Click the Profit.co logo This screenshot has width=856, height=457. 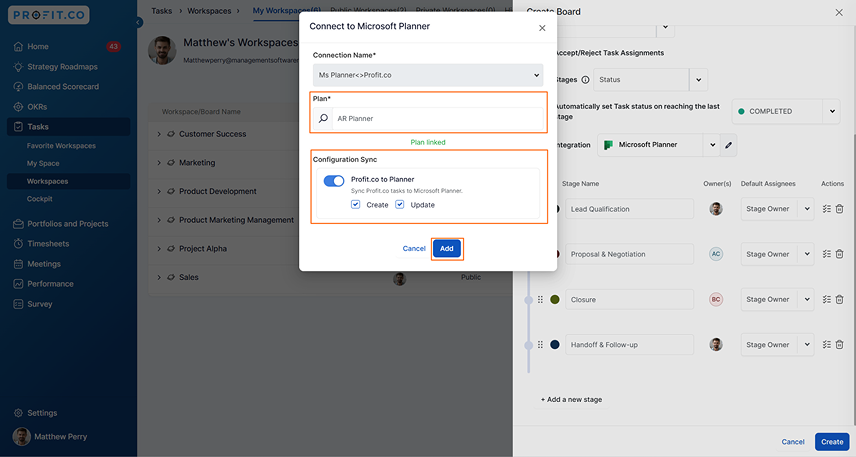[x=49, y=15]
